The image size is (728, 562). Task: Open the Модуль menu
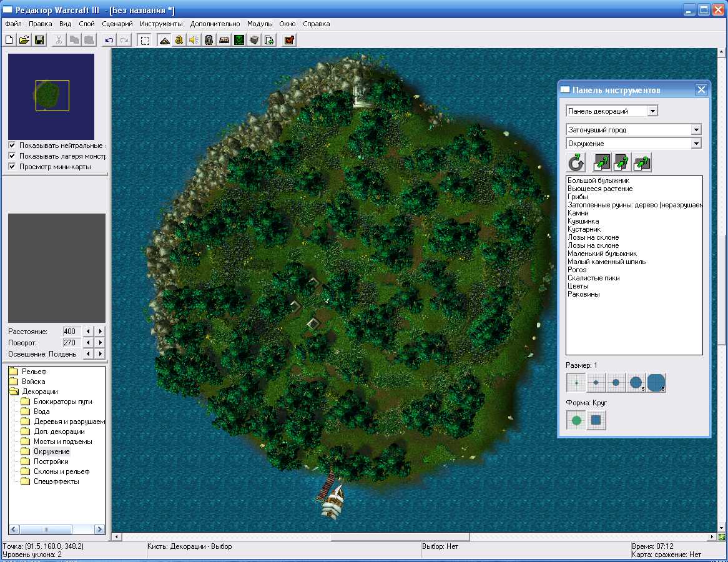click(x=260, y=24)
